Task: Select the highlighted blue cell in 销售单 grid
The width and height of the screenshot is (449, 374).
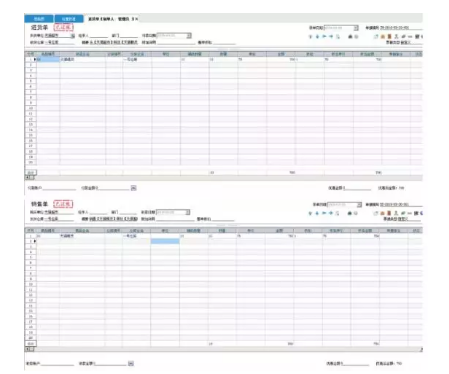Action: (165, 241)
